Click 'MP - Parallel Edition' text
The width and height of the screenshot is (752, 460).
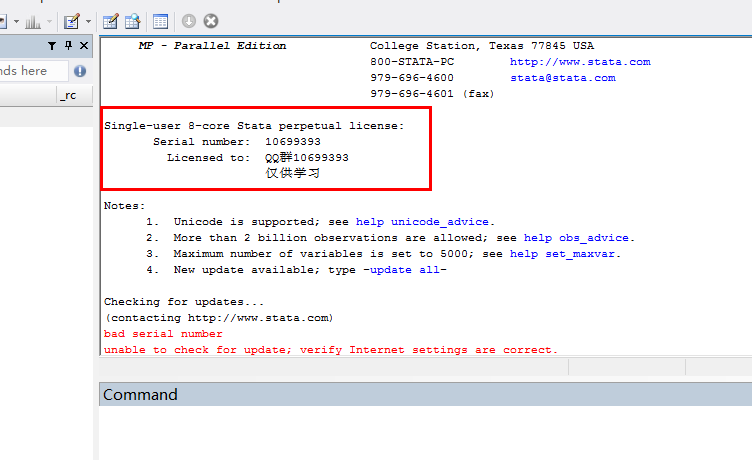[x=212, y=46]
